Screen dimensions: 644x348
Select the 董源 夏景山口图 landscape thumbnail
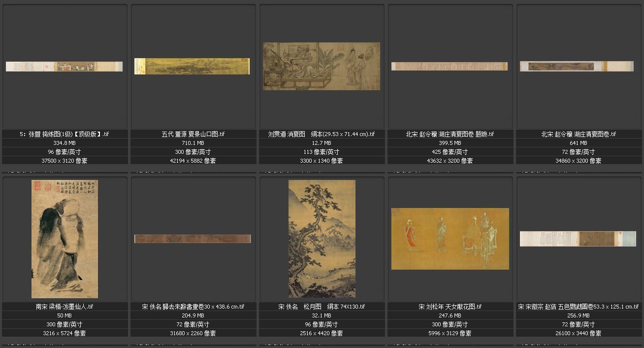tap(192, 67)
